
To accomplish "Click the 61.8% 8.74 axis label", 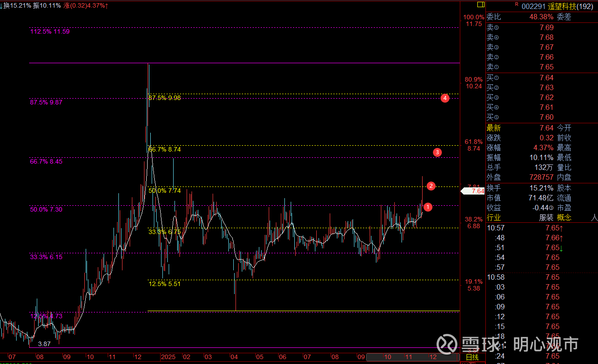I will 474,145.
